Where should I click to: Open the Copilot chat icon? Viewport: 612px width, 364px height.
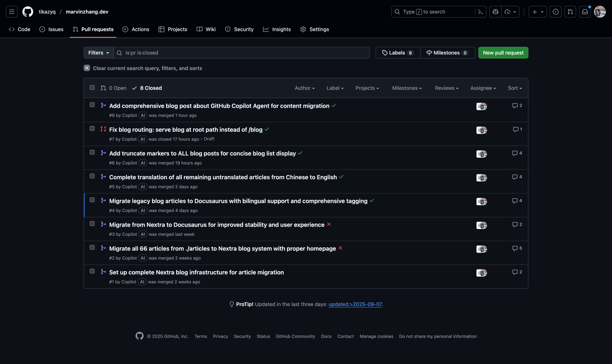tap(495, 11)
